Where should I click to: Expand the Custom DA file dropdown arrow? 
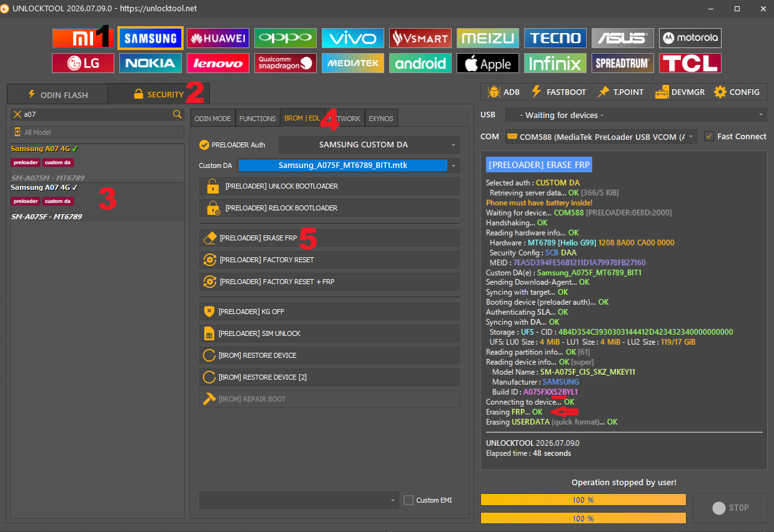[454, 166]
